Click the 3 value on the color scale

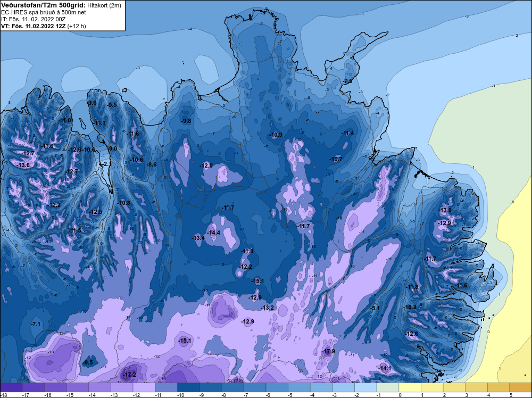point(467,395)
